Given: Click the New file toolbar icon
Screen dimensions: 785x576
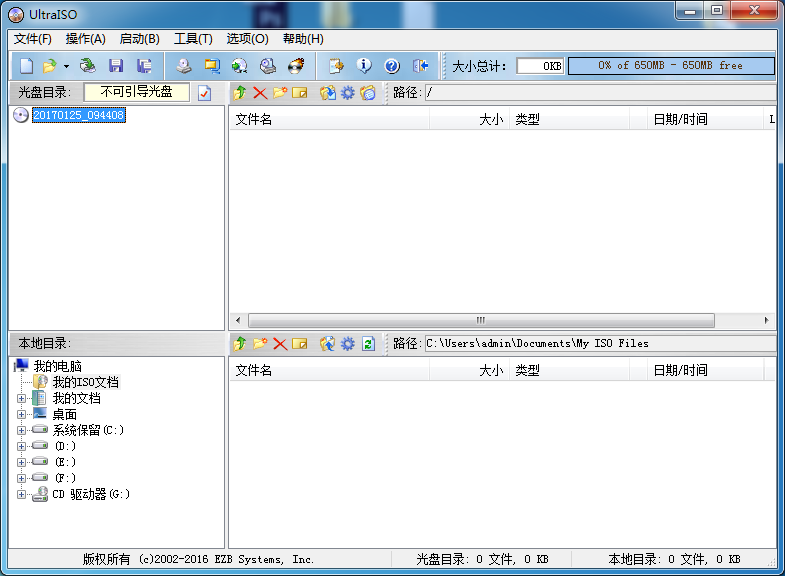Looking at the screenshot, I should [x=26, y=66].
